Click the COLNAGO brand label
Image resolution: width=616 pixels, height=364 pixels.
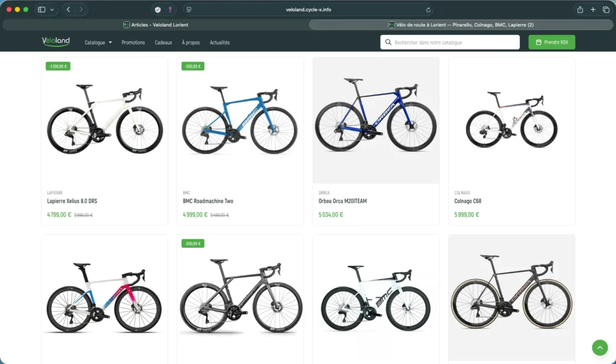462,193
